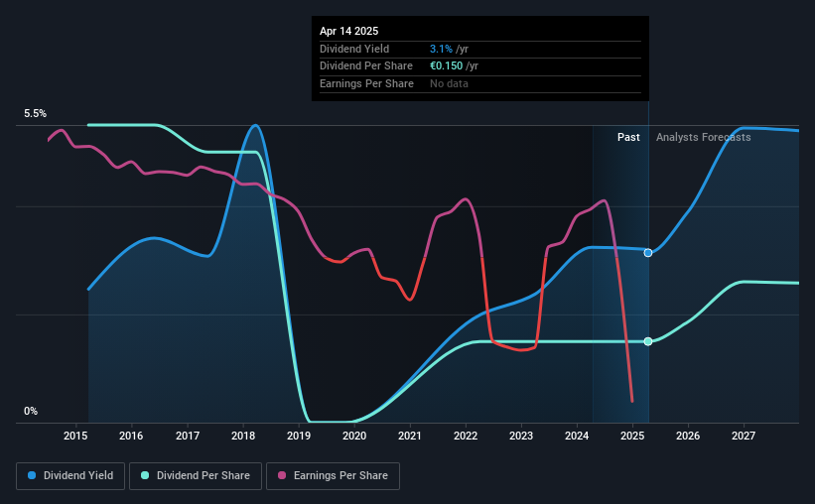The width and height of the screenshot is (815, 504).
Task: Click the Dividend Yield peak at 2018
Action: pyautogui.click(x=255, y=125)
